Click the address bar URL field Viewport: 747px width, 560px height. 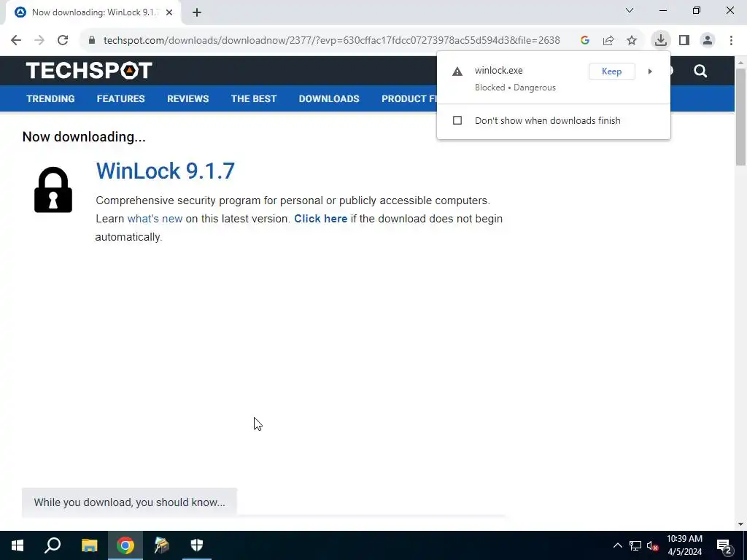click(x=332, y=41)
